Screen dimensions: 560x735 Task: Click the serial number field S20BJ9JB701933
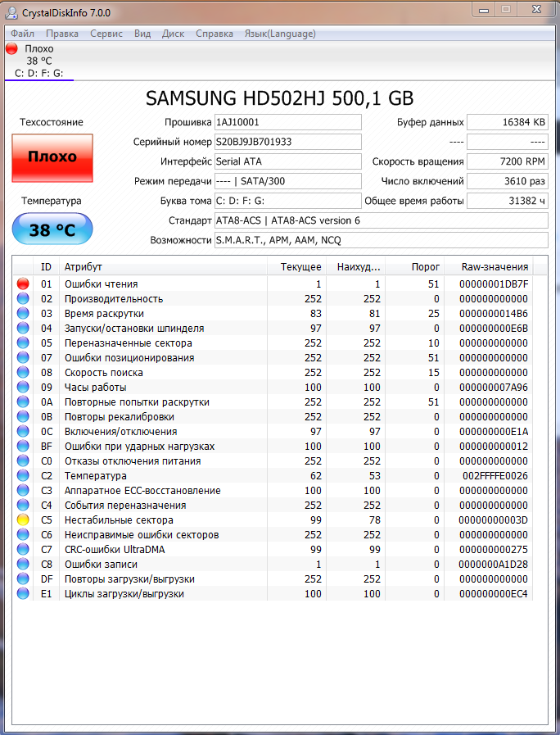point(288,142)
